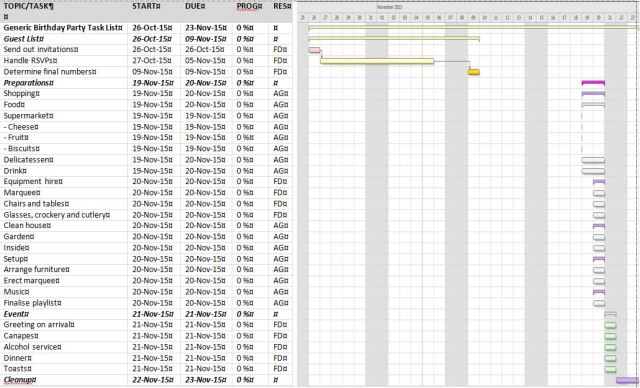Select the 'Finalise playlist' task name

33,303
